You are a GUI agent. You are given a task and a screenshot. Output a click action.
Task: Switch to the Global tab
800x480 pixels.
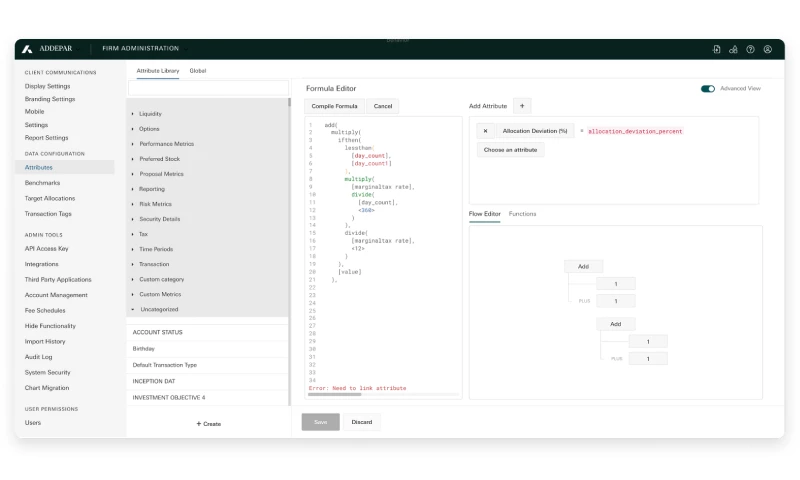[198, 71]
